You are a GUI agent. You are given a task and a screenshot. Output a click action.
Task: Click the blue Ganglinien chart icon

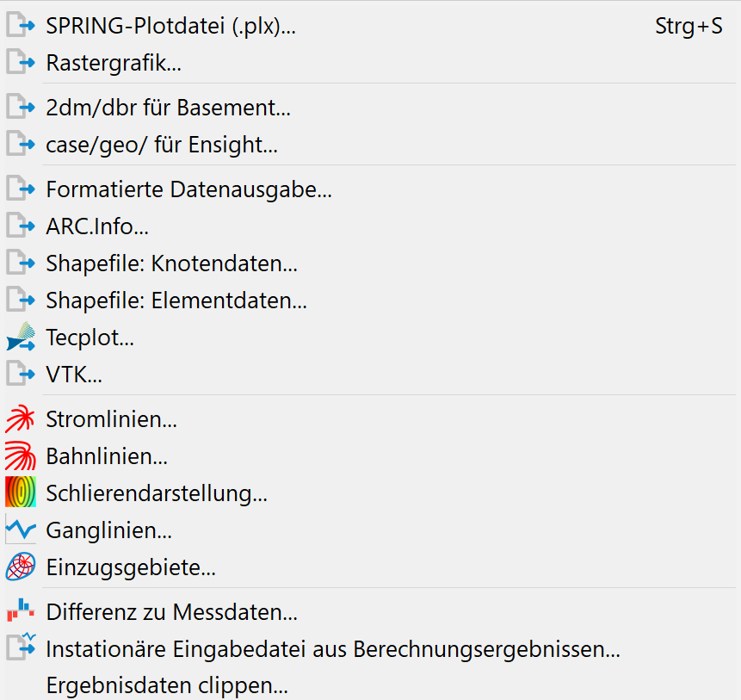coord(21,530)
